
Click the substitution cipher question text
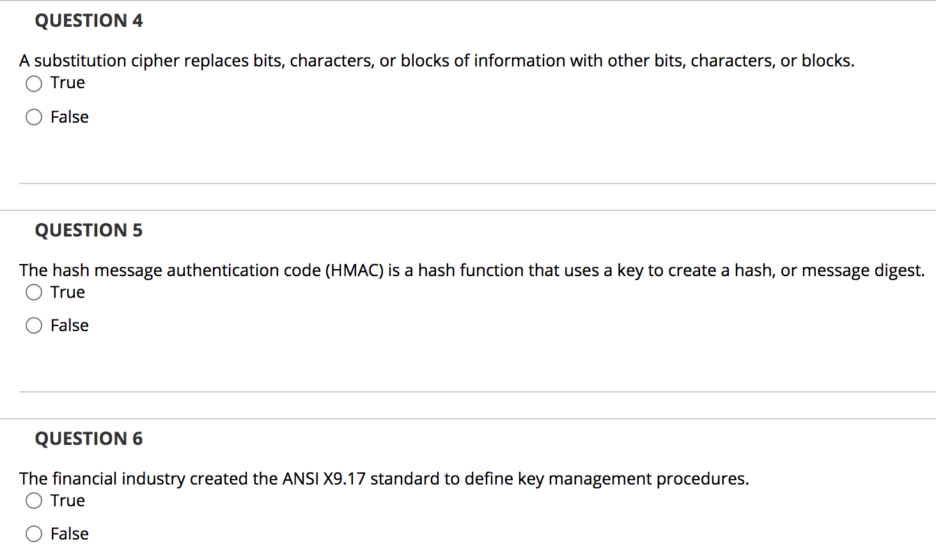[437, 60]
